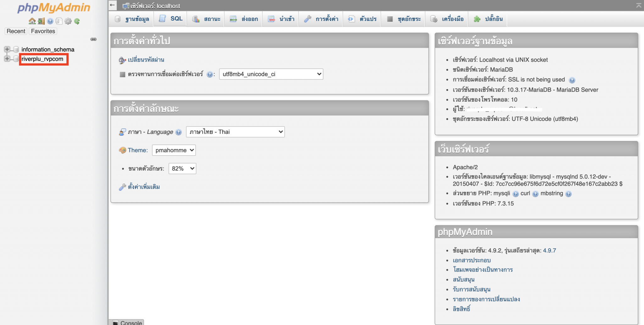Open help icon next to Language setting
The image size is (644, 325).
tap(179, 132)
